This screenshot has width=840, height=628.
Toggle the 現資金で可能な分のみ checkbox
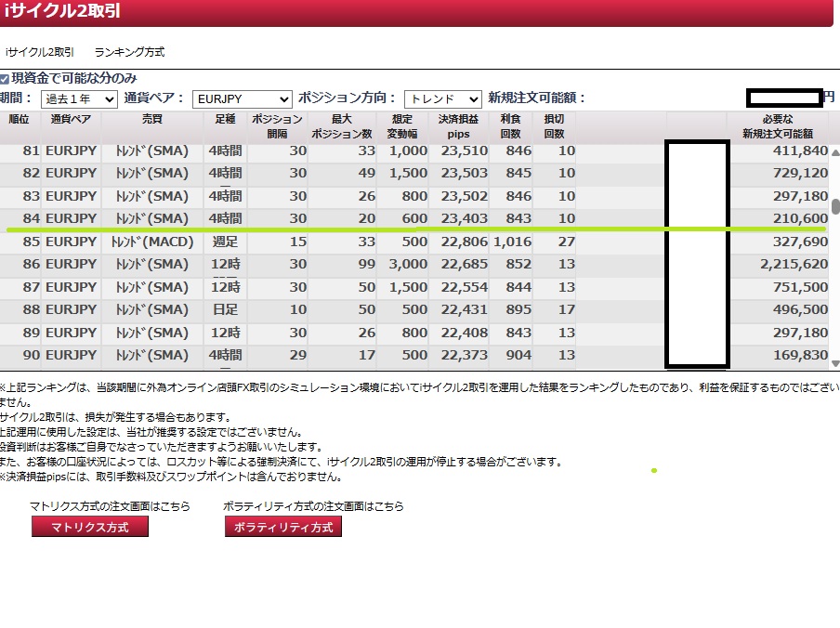[5, 80]
